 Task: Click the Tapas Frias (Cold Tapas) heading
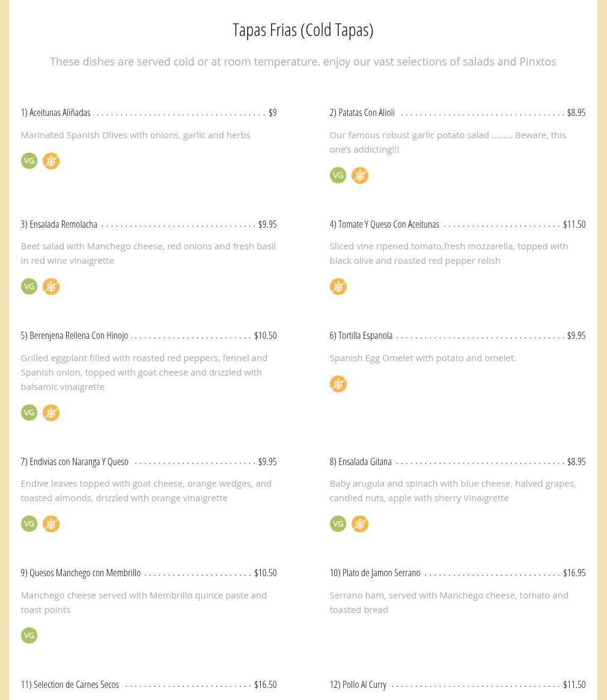pyautogui.click(x=303, y=30)
